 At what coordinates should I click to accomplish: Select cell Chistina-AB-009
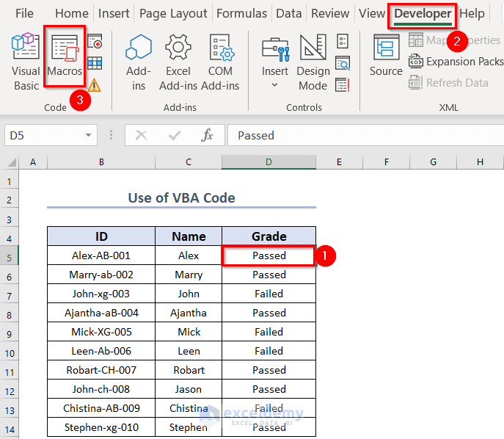click(101, 408)
